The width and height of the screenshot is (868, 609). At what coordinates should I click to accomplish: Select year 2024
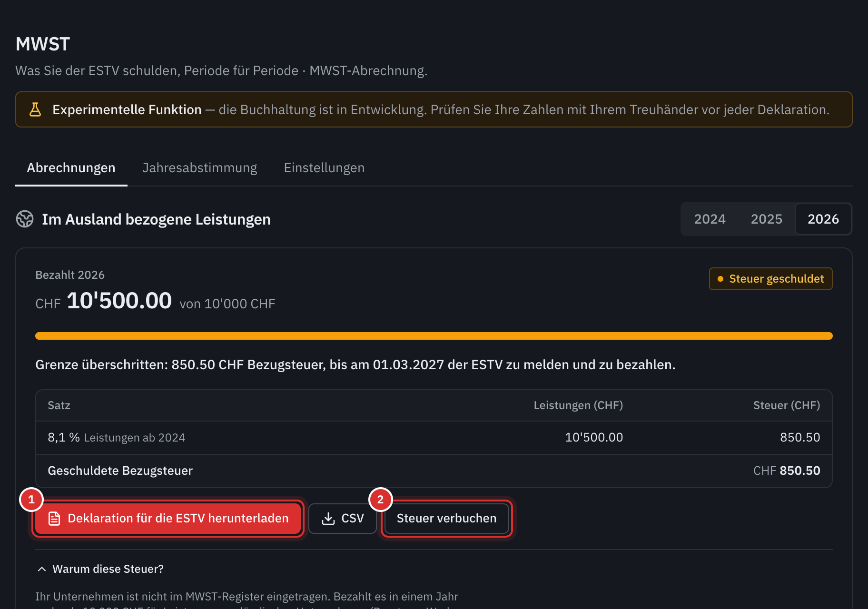(710, 219)
